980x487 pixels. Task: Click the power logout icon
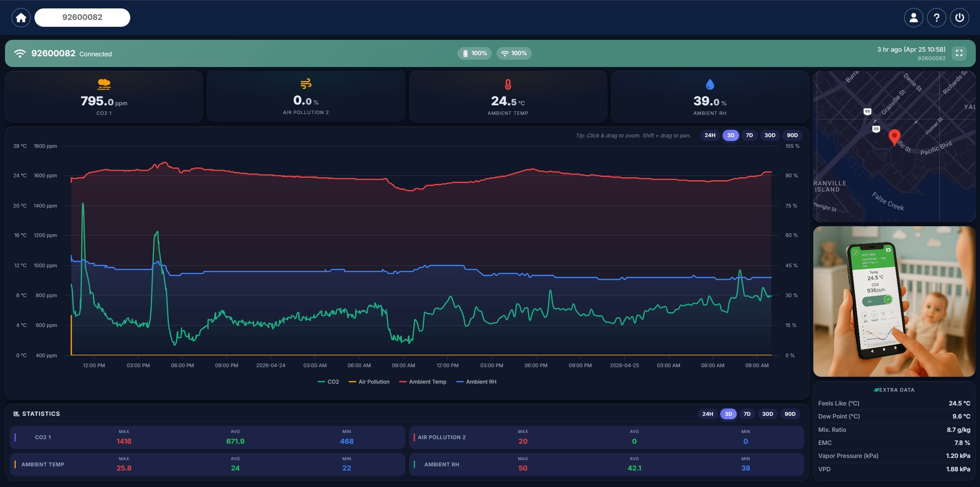959,18
